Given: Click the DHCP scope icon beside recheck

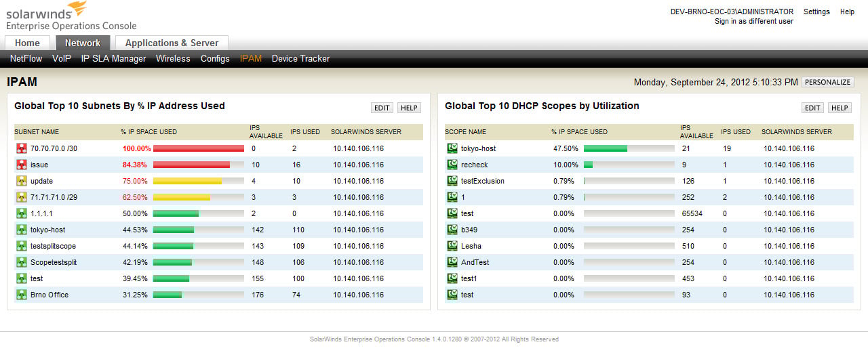Looking at the screenshot, I should [452, 165].
